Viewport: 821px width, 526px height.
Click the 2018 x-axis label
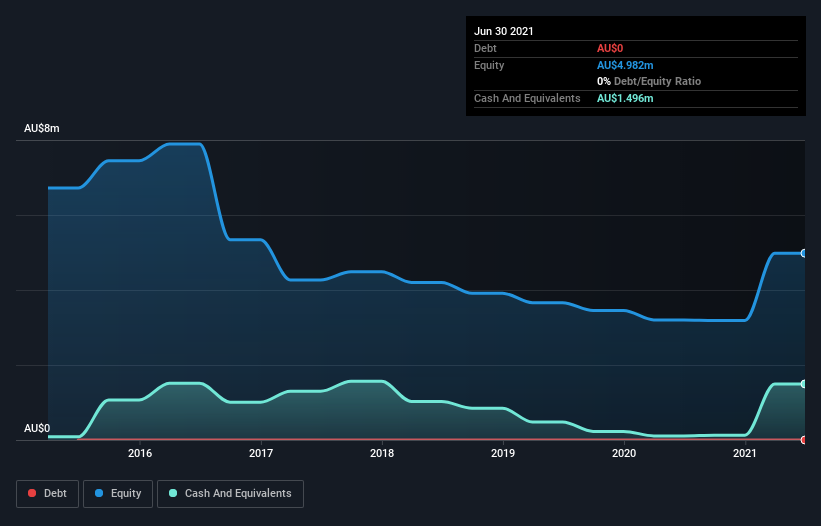382,453
